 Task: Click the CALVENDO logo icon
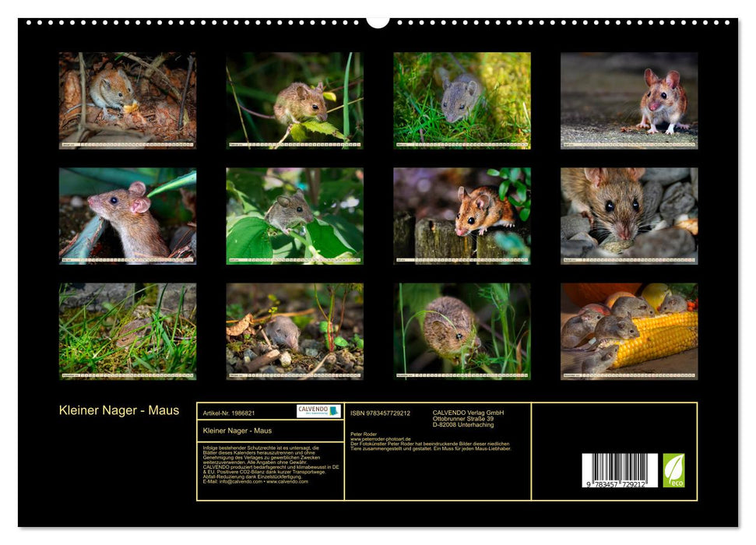pos(313,411)
